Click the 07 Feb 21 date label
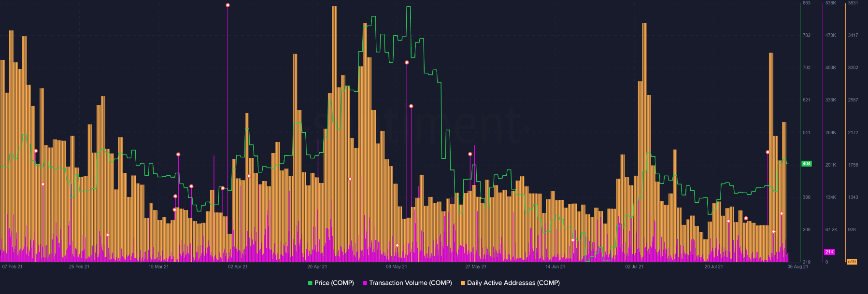868x294 pixels. pos(12,266)
